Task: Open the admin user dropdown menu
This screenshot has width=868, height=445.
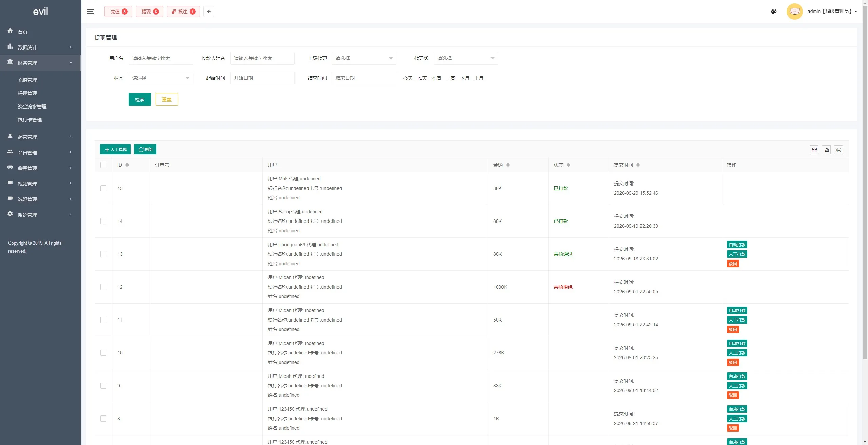Action: pyautogui.click(x=832, y=12)
